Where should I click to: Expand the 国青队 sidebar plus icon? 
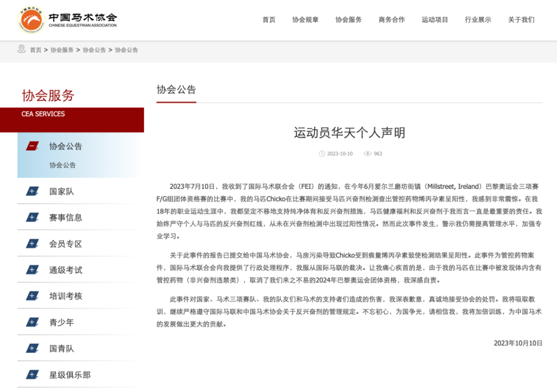click(32, 348)
